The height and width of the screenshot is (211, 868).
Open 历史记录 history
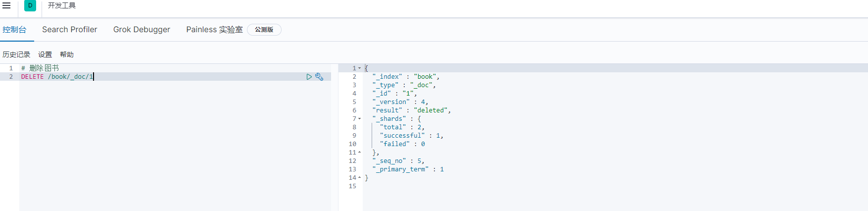[16, 54]
